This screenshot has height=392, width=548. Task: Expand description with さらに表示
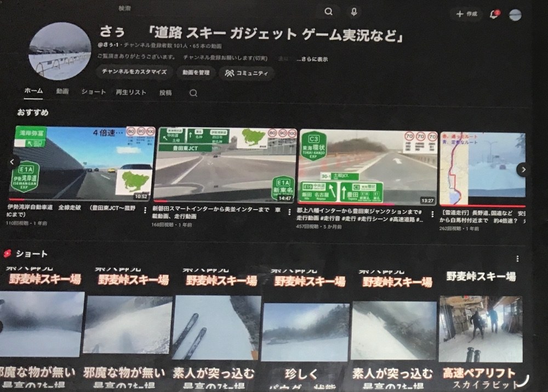(x=312, y=59)
